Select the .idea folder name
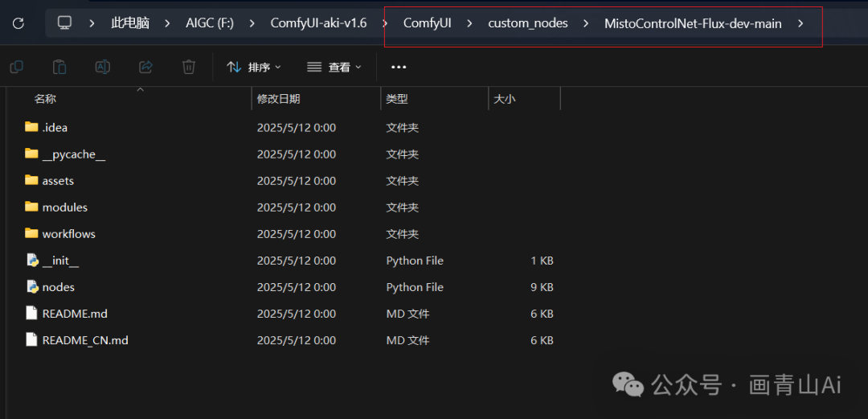Image resolution: width=868 pixels, height=419 pixels. pyautogui.click(x=55, y=128)
